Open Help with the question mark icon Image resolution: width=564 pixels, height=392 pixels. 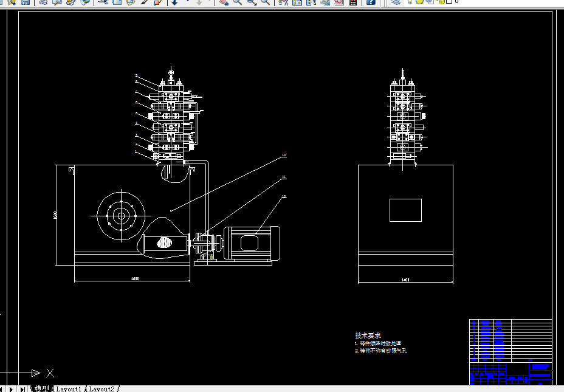point(371,2)
